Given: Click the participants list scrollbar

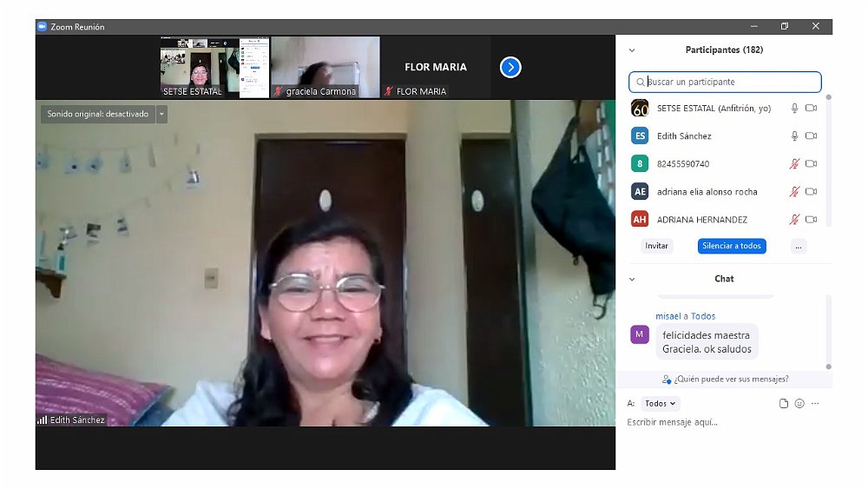Looking at the screenshot, I should pyautogui.click(x=828, y=156).
